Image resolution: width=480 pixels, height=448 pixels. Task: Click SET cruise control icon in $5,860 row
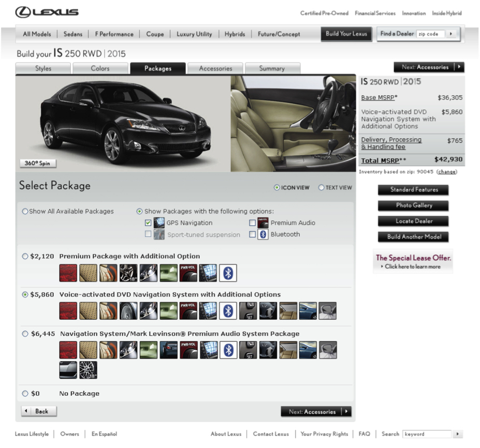click(x=248, y=311)
